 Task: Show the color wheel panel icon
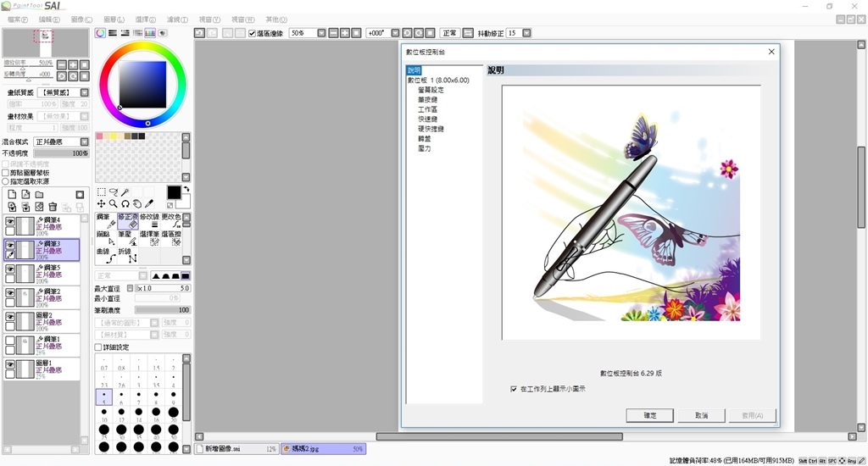100,33
